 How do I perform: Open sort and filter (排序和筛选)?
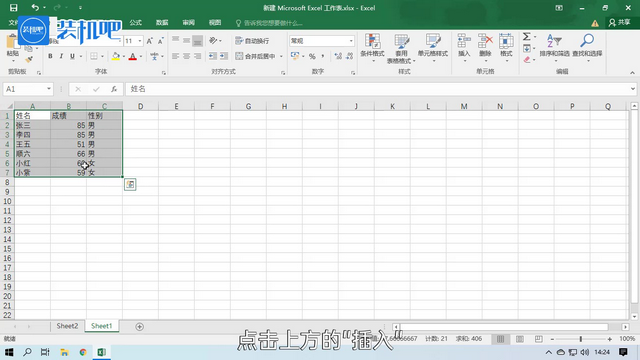[554, 47]
